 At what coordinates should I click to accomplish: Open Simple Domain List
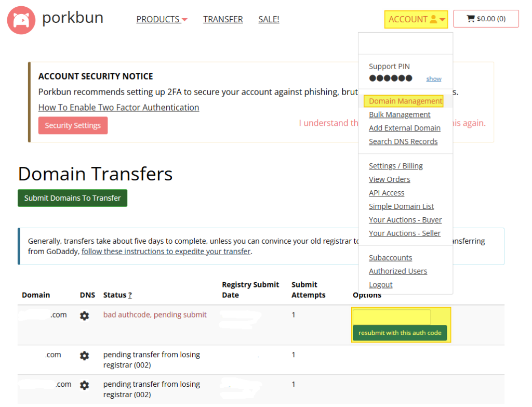[402, 206]
